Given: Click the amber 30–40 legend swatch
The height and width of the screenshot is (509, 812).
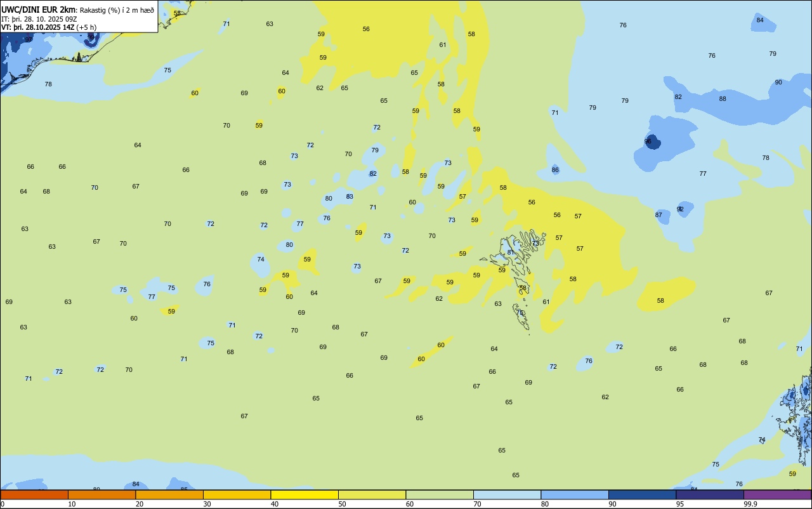Looking at the screenshot, I should point(237,494).
